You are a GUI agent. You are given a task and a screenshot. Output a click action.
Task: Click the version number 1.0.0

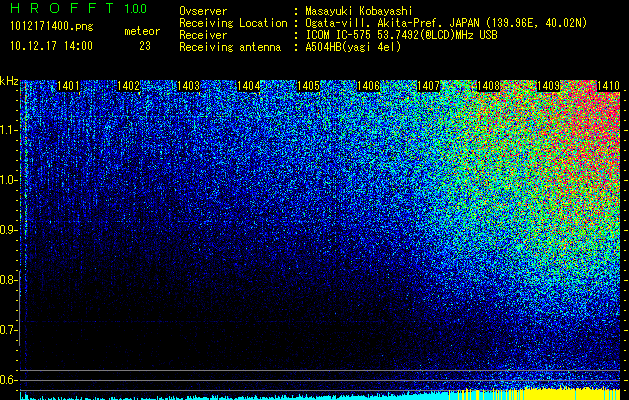point(136,9)
